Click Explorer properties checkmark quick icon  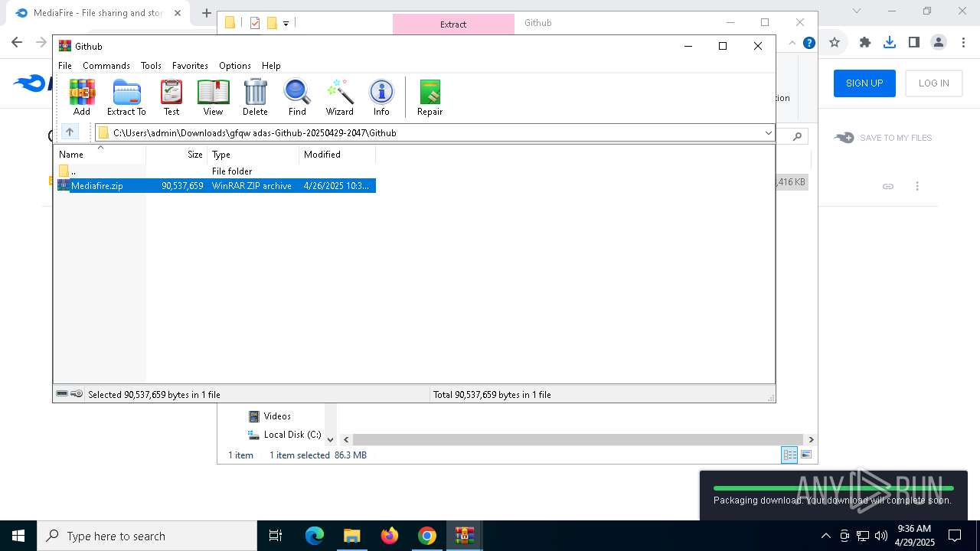pos(255,23)
